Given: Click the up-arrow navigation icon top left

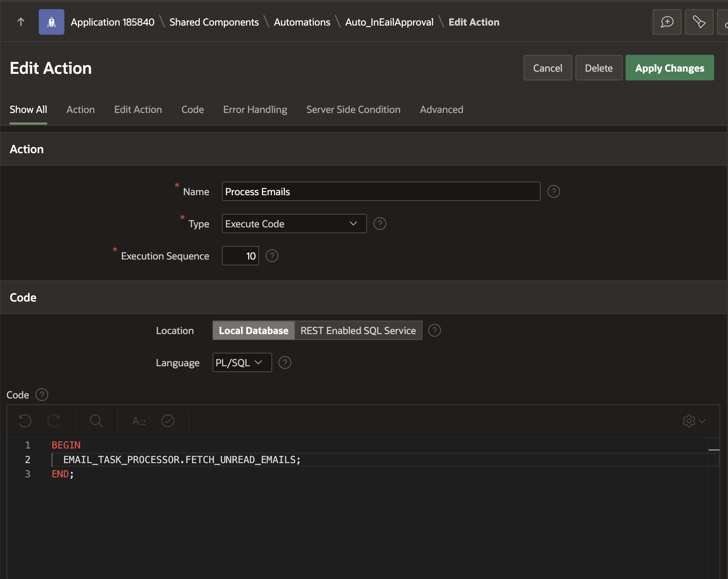Looking at the screenshot, I should [x=21, y=22].
